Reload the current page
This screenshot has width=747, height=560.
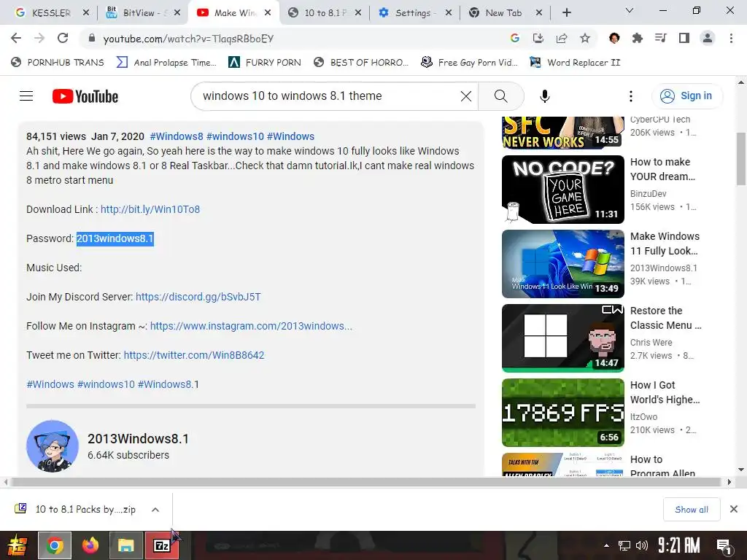coord(63,39)
